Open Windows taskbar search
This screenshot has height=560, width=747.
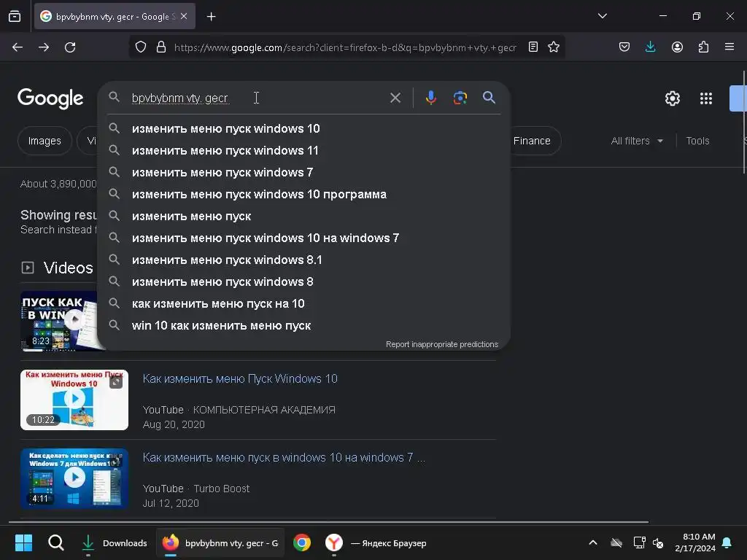[55, 542]
